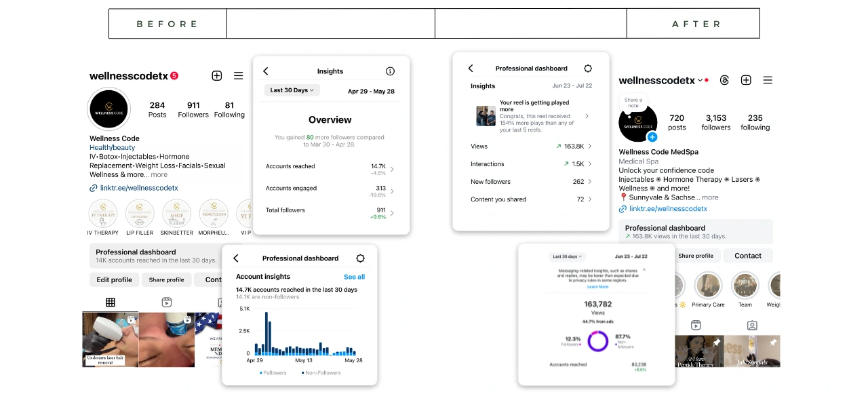Click Share profile in the before profile
The image size is (868, 407).
click(x=166, y=279)
